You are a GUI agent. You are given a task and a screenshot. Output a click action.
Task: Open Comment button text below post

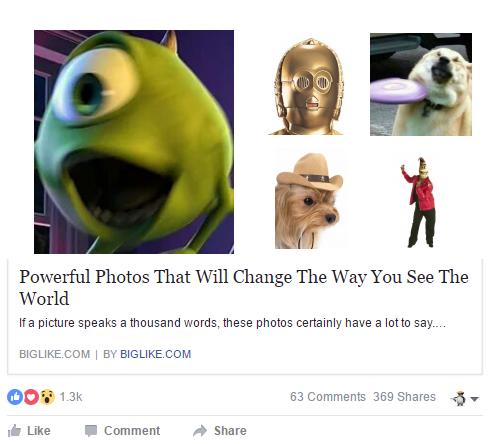(132, 431)
